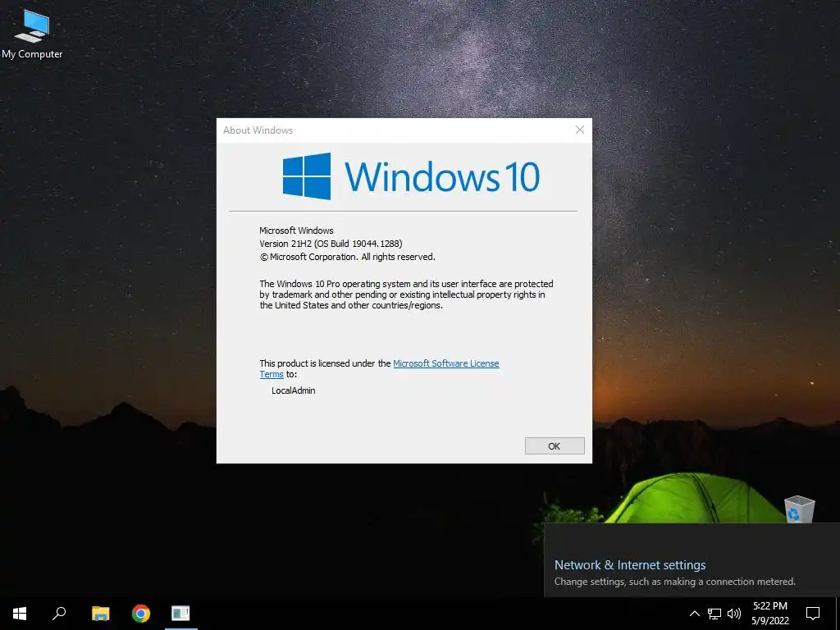
Task: Click the Microsoft Windows product name text
Action: click(296, 231)
